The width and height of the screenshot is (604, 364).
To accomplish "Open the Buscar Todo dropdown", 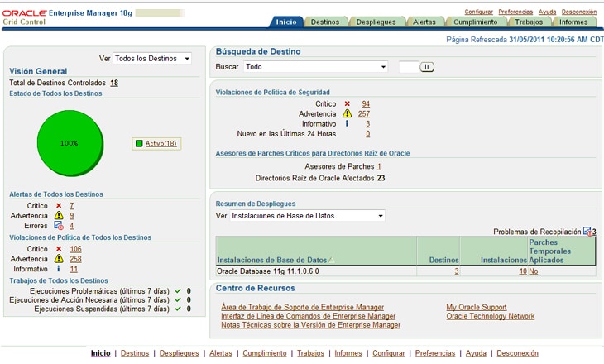I will [315, 67].
